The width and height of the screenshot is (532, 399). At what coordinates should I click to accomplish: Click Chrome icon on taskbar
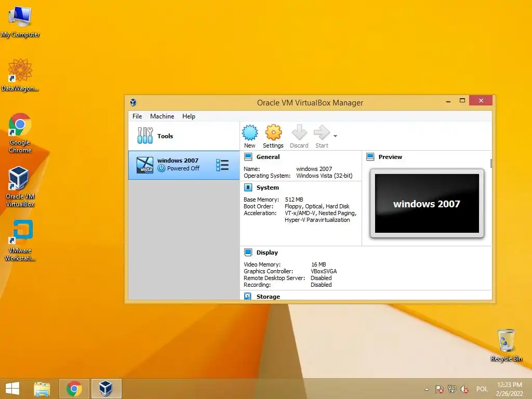pyautogui.click(x=74, y=389)
